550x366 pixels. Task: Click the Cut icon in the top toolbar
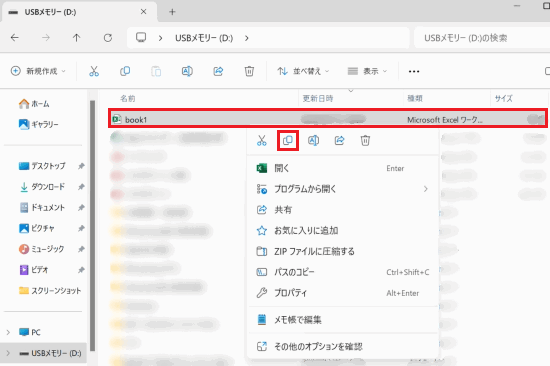click(x=94, y=71)
